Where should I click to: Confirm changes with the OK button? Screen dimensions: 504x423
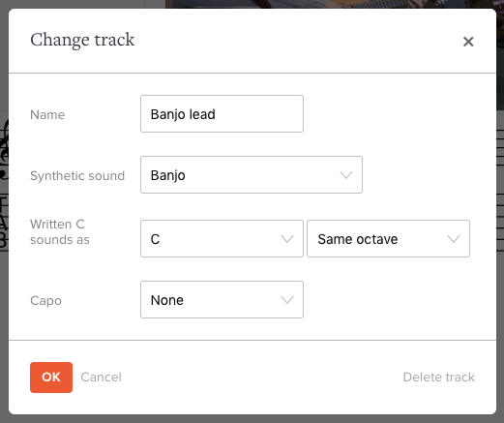pyautogui.click(x=51, y=378)
